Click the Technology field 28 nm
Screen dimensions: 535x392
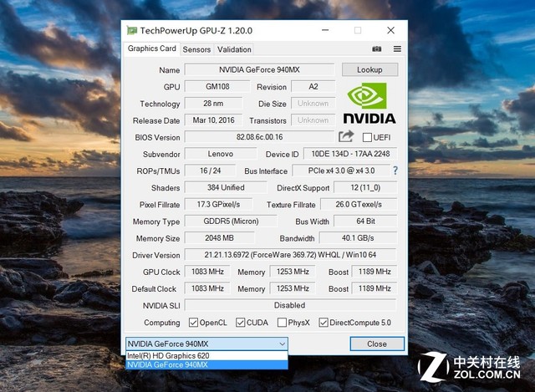(213, 104)
